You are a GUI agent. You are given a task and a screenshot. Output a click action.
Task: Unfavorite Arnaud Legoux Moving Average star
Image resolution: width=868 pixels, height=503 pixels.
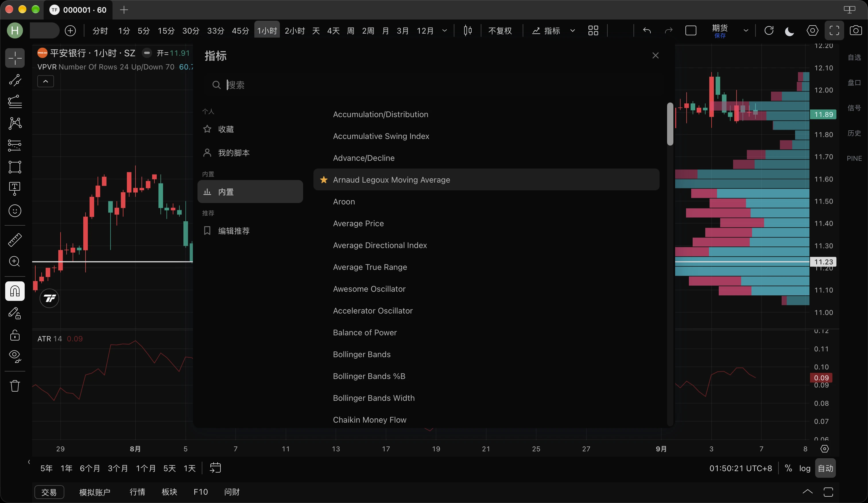pos(323,179)
